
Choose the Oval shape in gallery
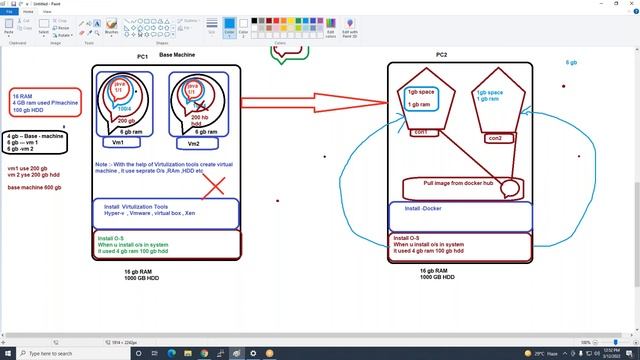coord(140,21)
